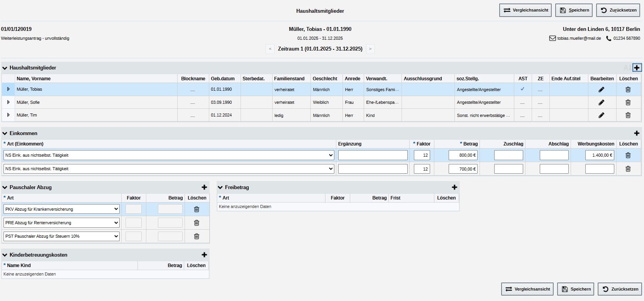Sort table by Familienstand column header
This screenshot has height=301, width=644.
point(289,79)
